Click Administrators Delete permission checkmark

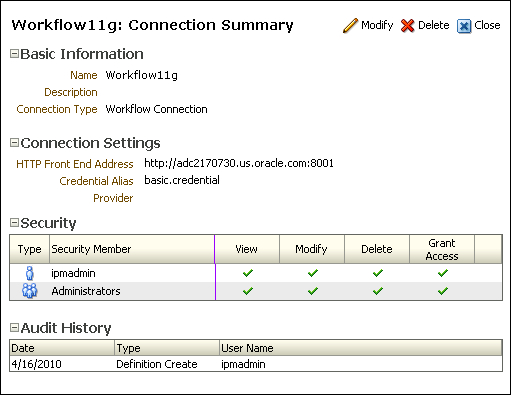378,291
